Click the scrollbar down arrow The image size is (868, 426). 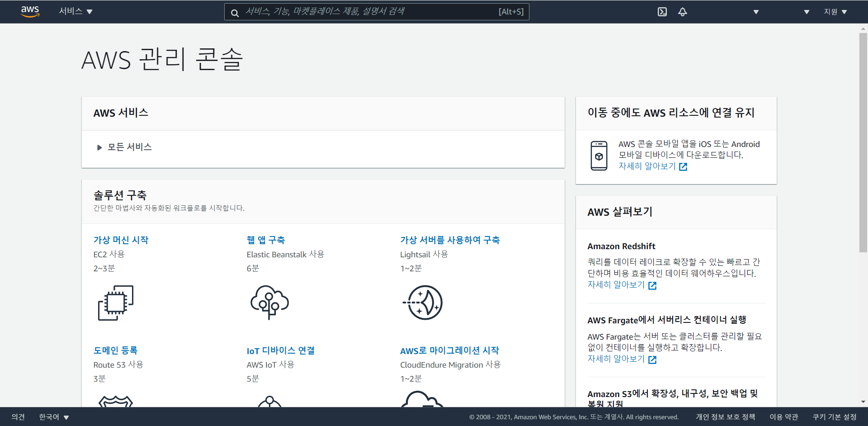pos(863,402)
